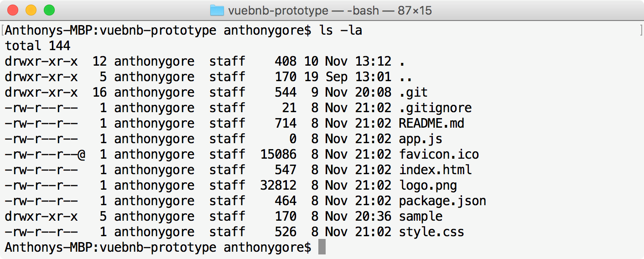Click the file size 32812
The image size is (644, 259).
click(x=278, y=185)
